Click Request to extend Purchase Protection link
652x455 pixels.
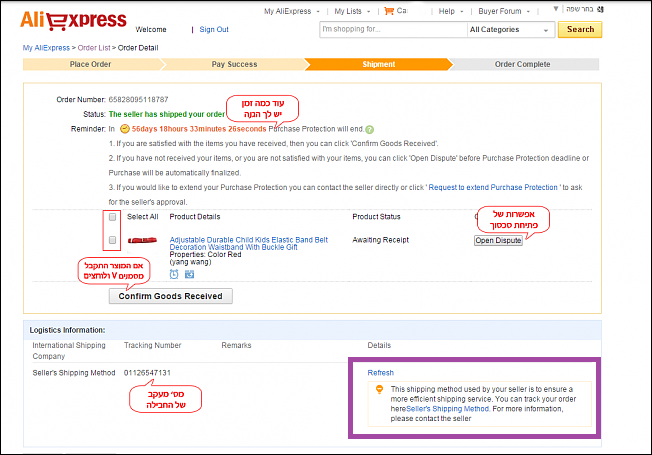[x=493, y=188]
